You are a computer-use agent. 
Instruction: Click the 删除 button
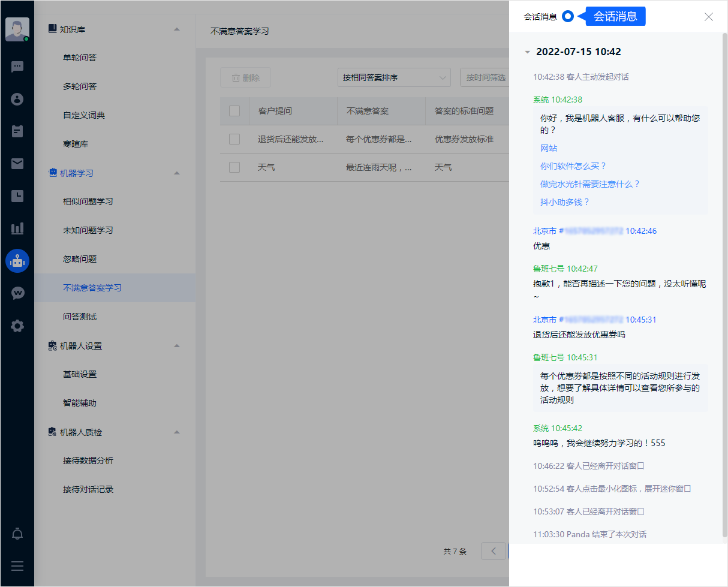coord(245,77)
